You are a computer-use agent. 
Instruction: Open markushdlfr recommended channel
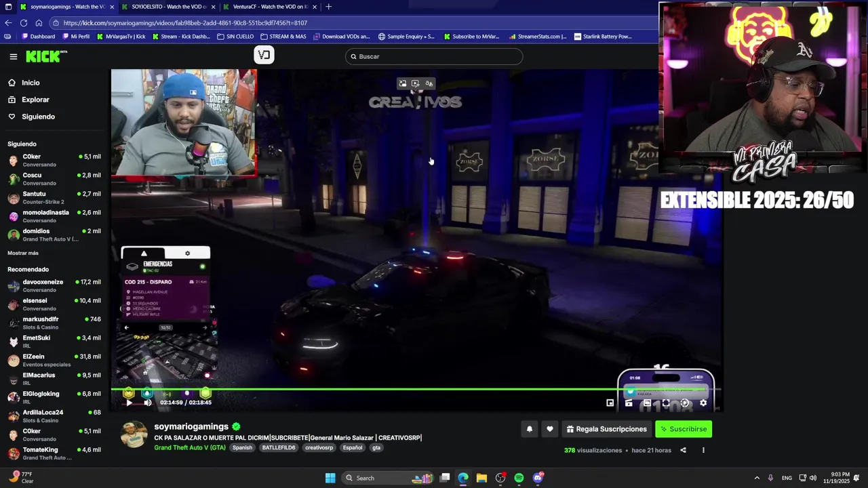pos(54,323)
